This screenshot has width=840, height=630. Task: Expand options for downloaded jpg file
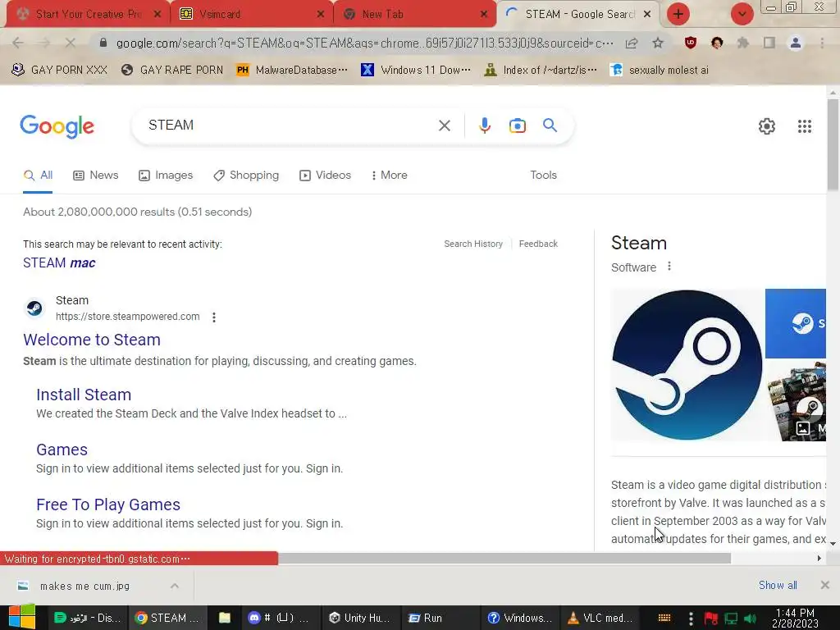pos(175,586)
